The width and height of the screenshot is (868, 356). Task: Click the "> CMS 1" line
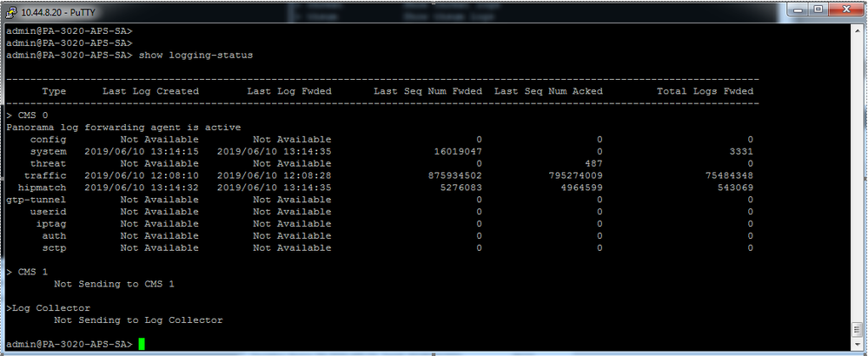click(27, 272)
